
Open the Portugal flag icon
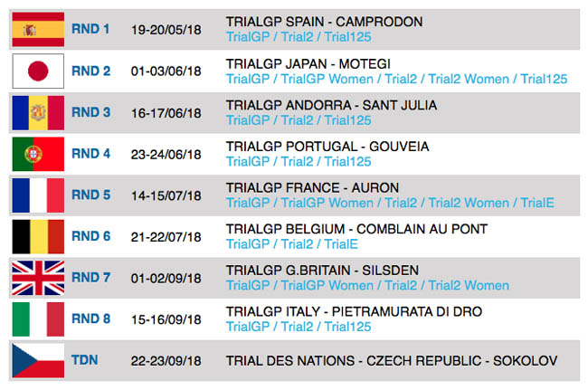click(38, 154)
